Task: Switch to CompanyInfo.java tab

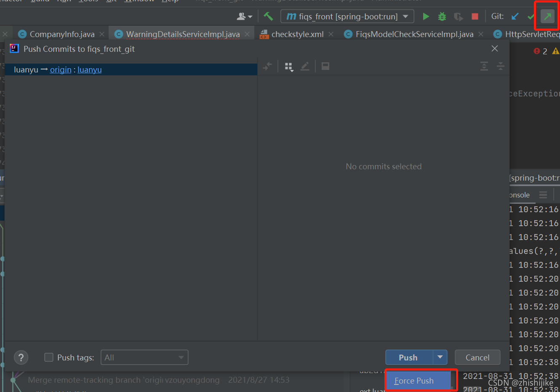Action: [x=62, y=34]
